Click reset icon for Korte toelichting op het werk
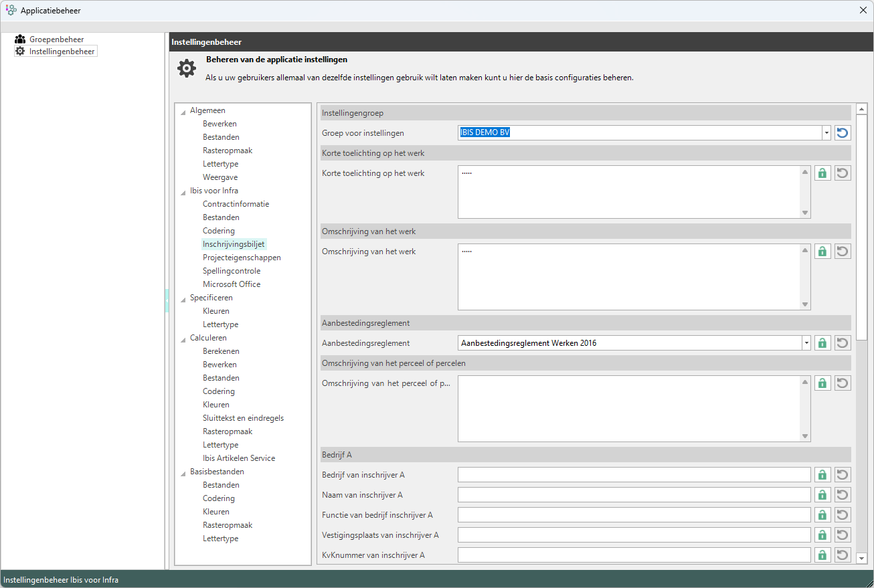 click(x=843, y=173)
